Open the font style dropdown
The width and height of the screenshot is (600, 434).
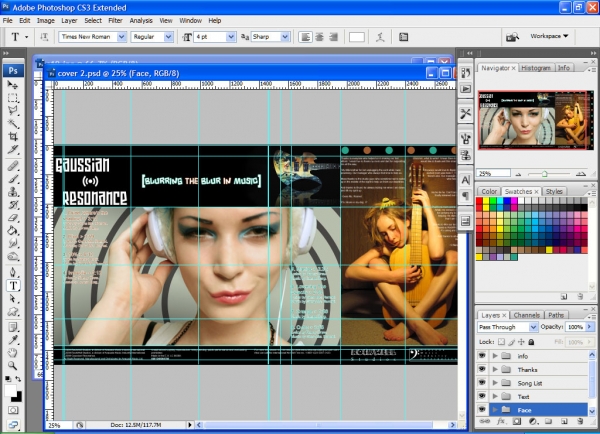pyautogui.click(x=168, y=37)
